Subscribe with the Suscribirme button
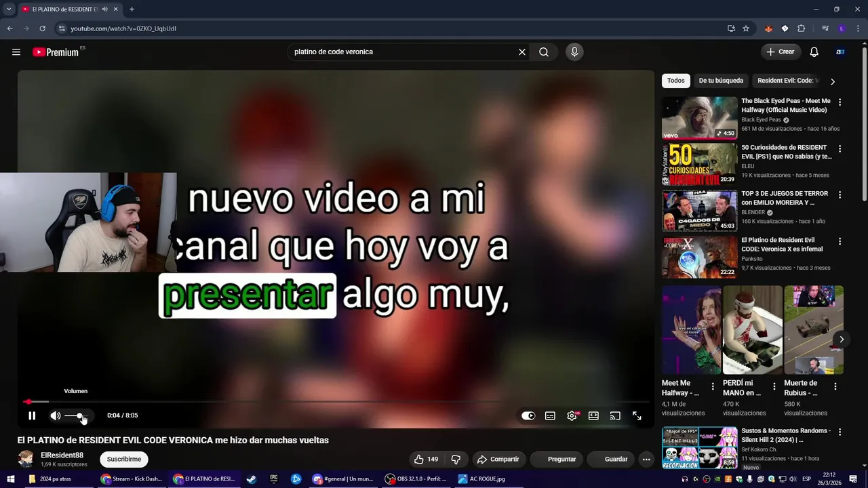This screenshot has width=868, height=488. 124,459
